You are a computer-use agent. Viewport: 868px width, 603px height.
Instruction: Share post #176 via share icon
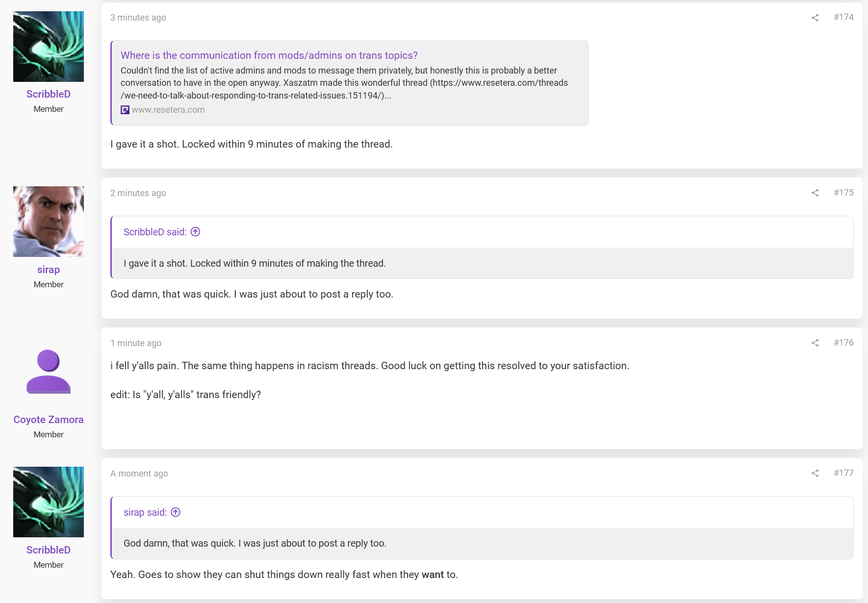(815, 343)
